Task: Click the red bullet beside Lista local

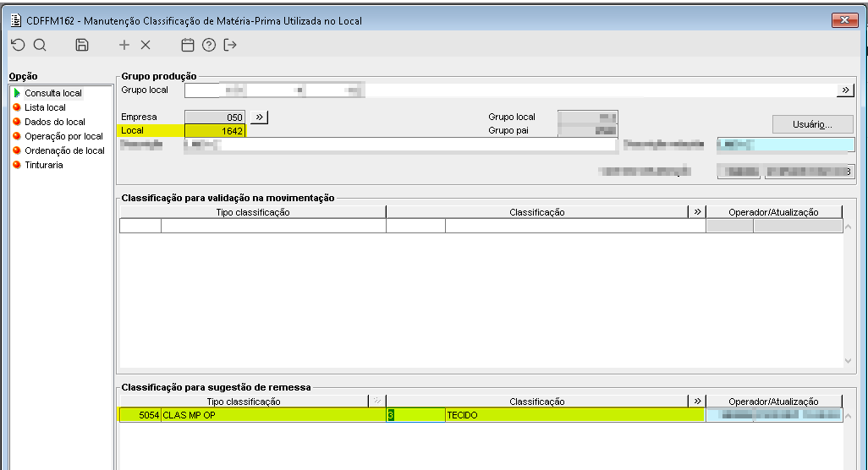Action: (x=17, y=107)
